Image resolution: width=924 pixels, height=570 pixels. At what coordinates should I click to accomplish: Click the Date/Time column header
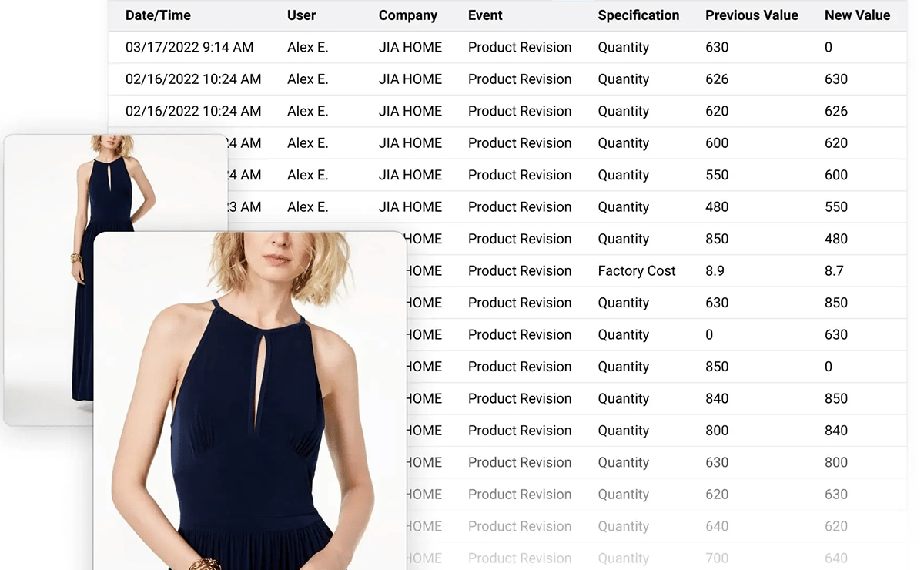(x=158, y=15)
